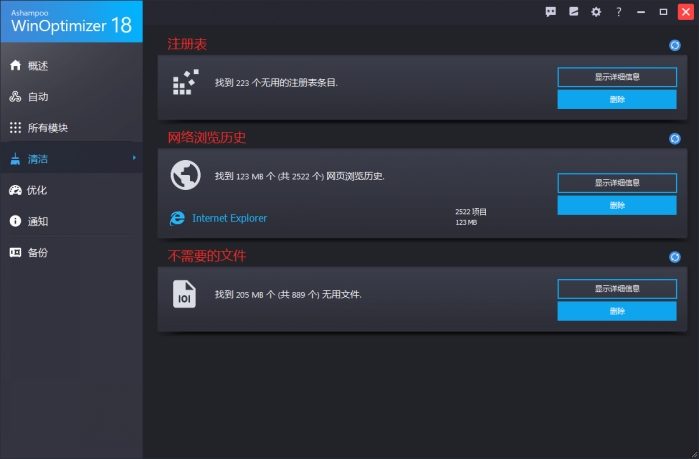Click the Internet Explorer link

(229, 218)
